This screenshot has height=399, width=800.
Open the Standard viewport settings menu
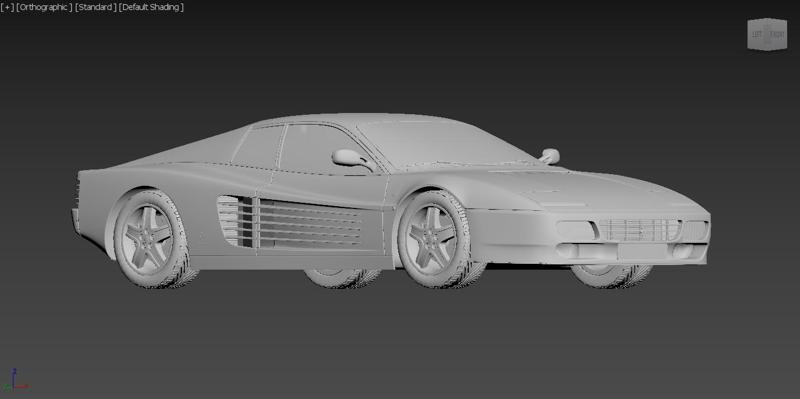(x=95, y=7)
